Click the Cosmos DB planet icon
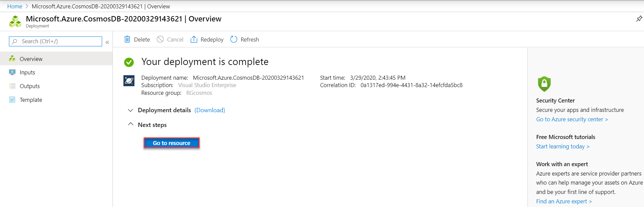This screenshot has width=644, height=207. pyautogui.click(x=129, y=81)
